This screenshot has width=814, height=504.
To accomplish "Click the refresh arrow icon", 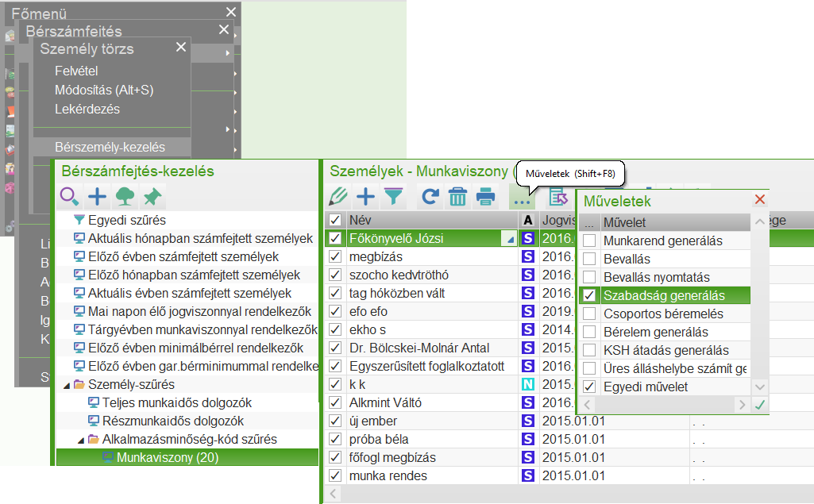I will (430, 197).
